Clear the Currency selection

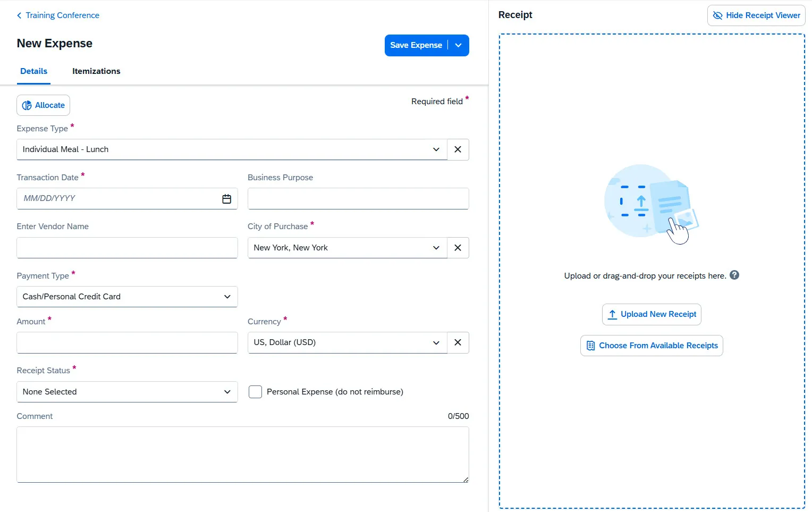coord(458,343)
